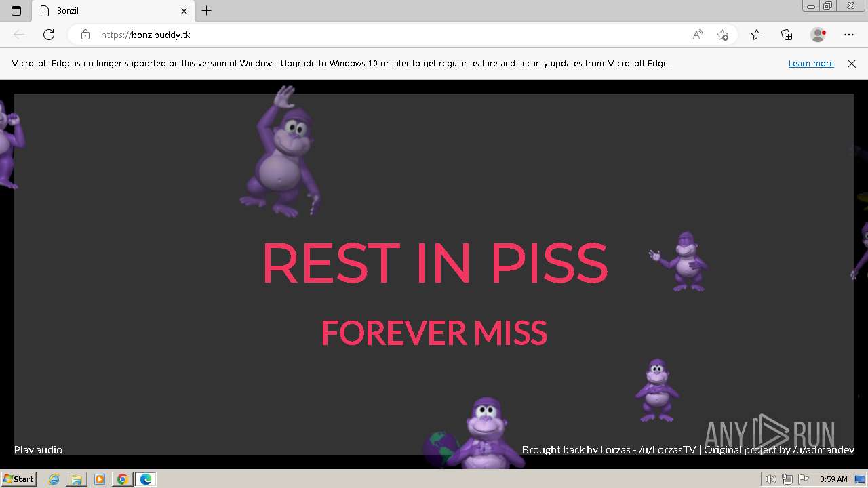Open the Collections icon

click(787, 35)
